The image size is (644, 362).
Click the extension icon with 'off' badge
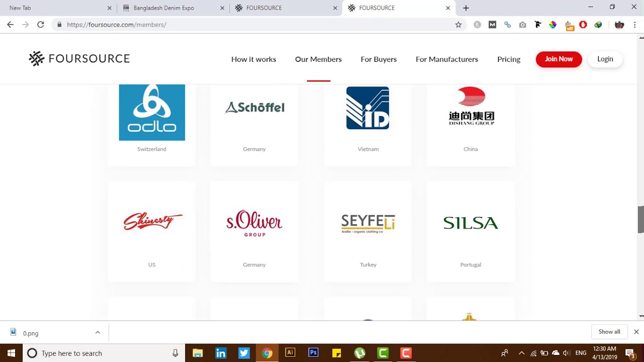click(569, 26)
